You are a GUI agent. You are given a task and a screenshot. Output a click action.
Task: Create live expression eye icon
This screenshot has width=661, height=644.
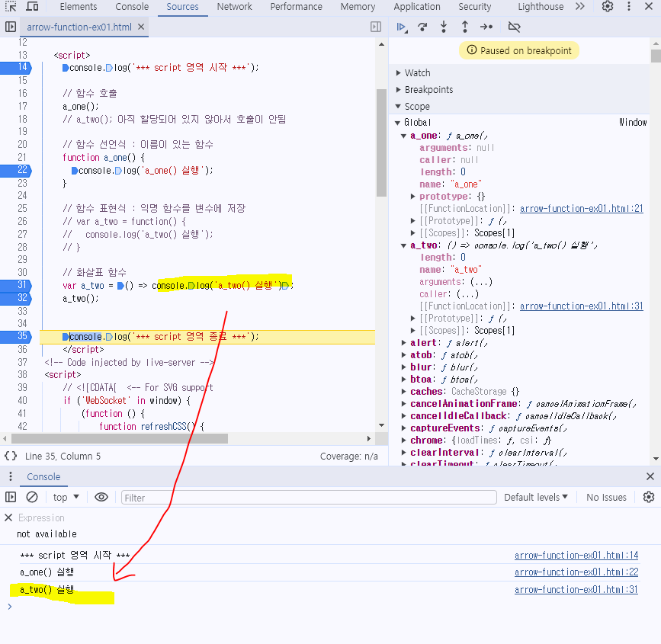coord(101,498)
